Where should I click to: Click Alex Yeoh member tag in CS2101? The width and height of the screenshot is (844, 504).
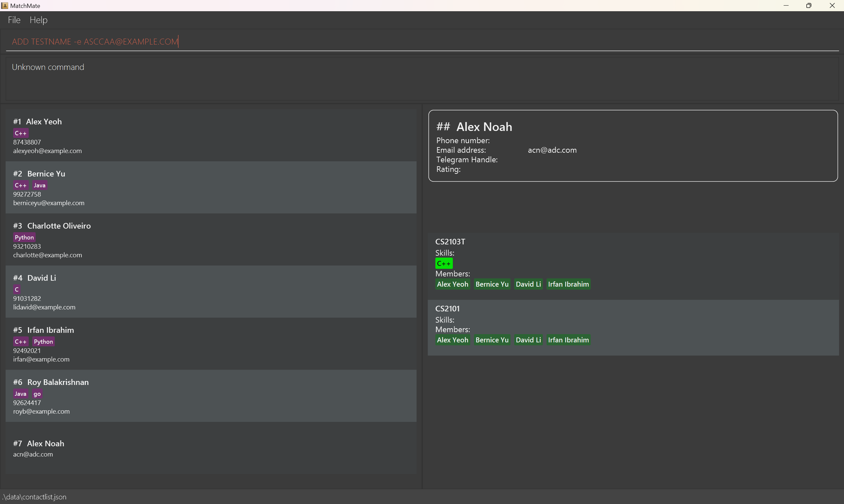pos(453,340)
